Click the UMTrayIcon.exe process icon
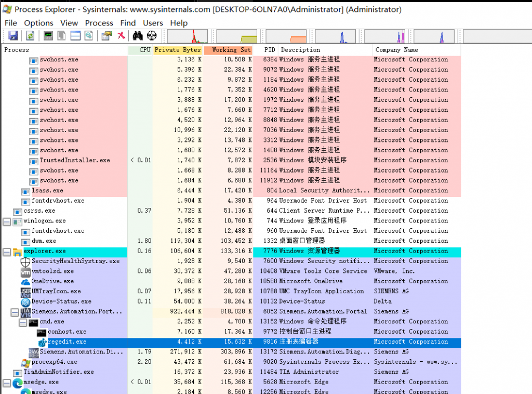Viewport: 532px width, 394px height. 25,292
